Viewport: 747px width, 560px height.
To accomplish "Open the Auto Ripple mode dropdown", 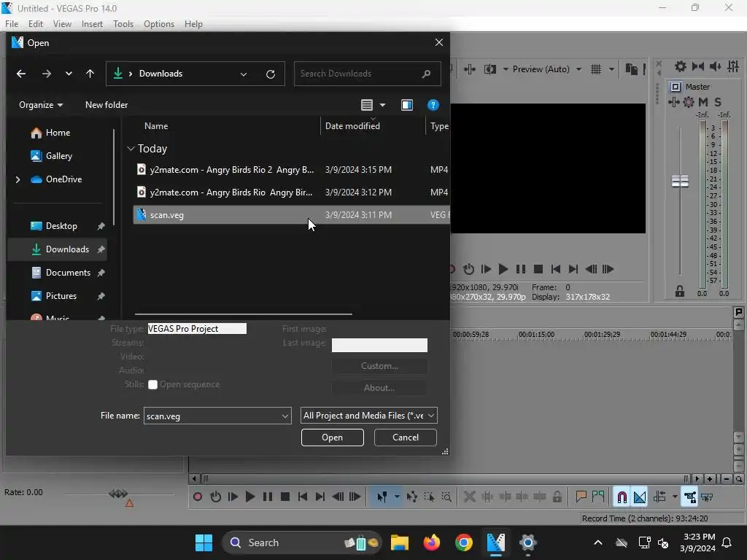I will [x=675, y=497].
